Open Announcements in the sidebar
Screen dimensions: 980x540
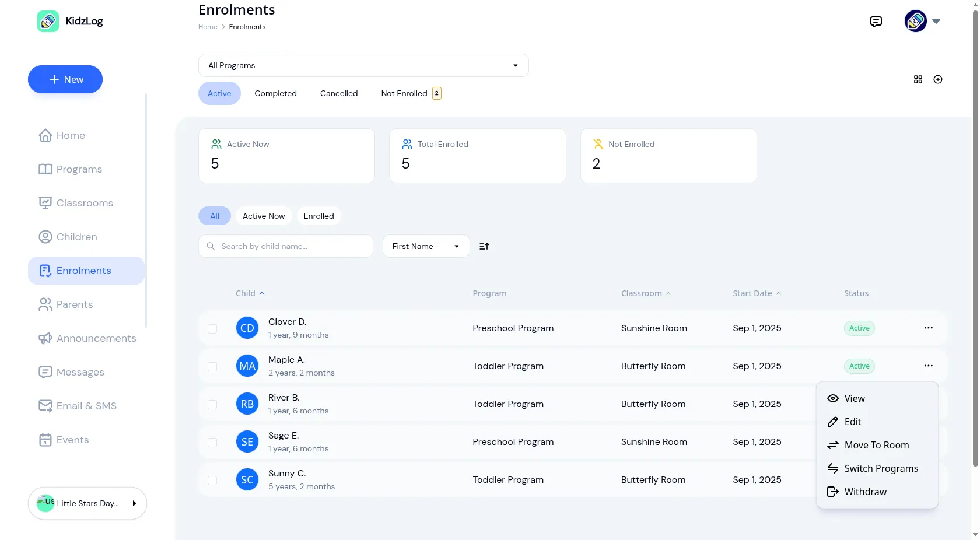86,338
